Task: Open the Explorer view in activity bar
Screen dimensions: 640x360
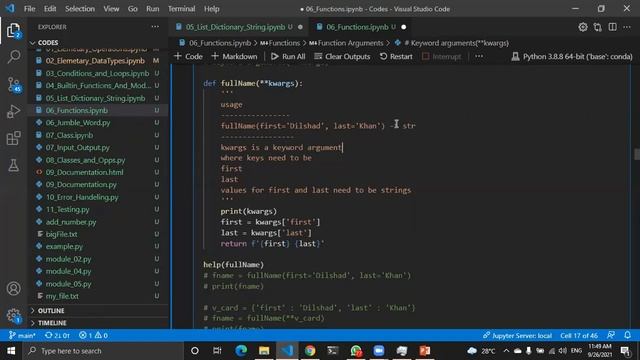Action: click(13, 30)
